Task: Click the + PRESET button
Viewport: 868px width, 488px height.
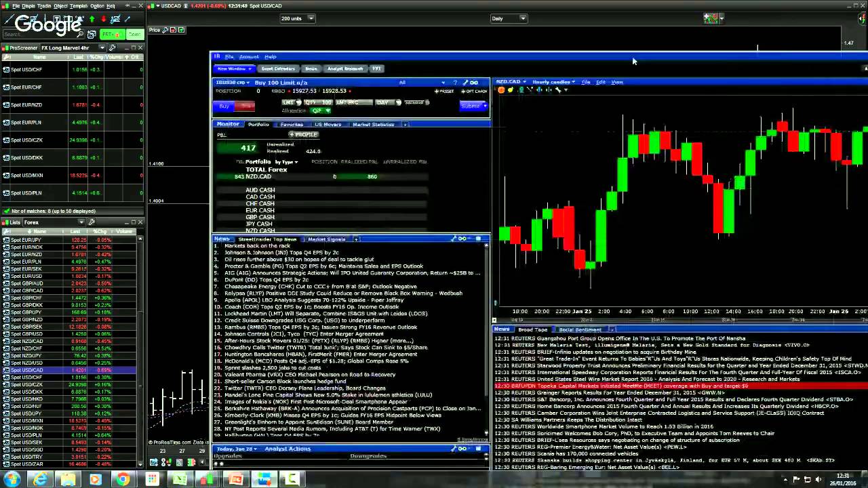Action: (x=443, y=91)
